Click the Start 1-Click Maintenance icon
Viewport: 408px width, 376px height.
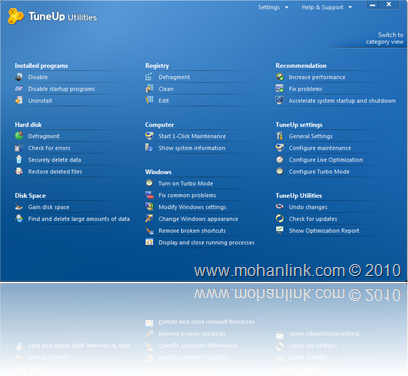coord(149,136)
